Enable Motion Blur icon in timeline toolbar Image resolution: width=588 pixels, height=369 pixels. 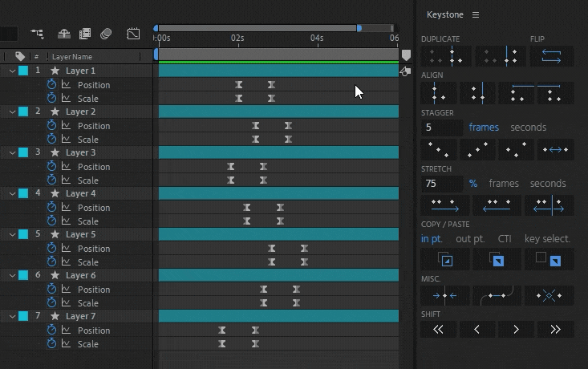click(x=107, y=34)
